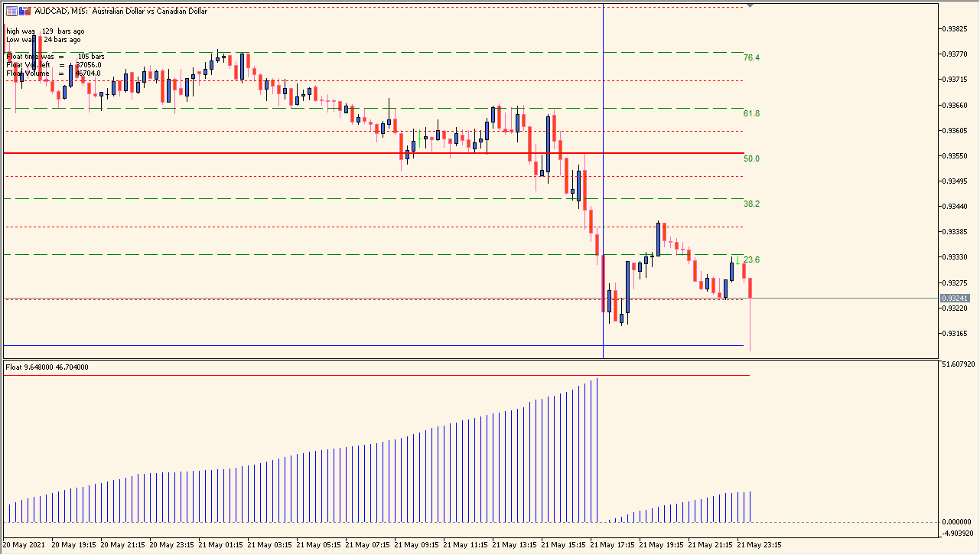Click the 50.0 Fibonacci level label
This screenshot has height=555, width=980.
[x=751, y=158]
